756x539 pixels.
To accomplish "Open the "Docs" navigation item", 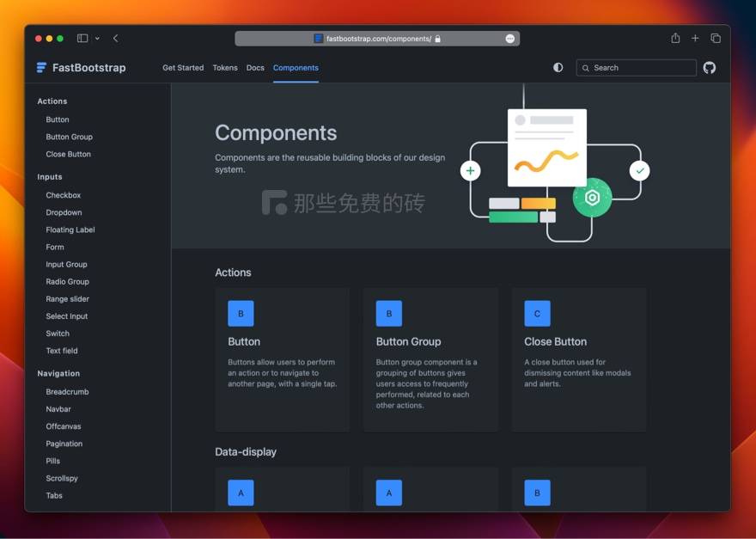I will 255,67.
